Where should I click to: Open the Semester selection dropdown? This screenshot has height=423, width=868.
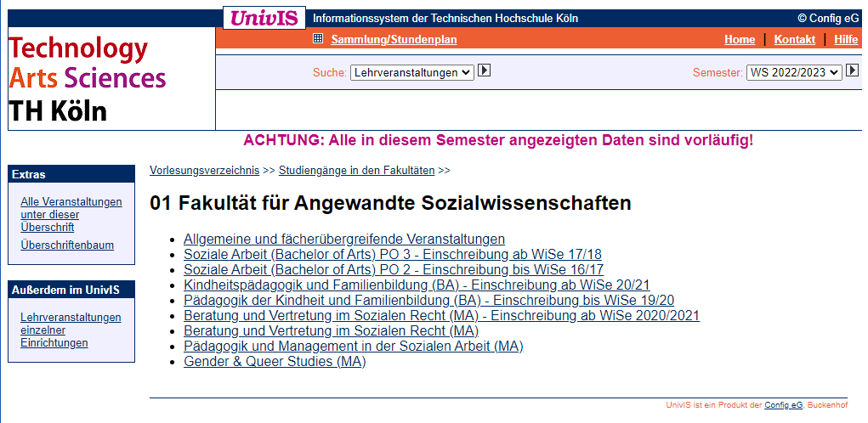click(794, 72)
